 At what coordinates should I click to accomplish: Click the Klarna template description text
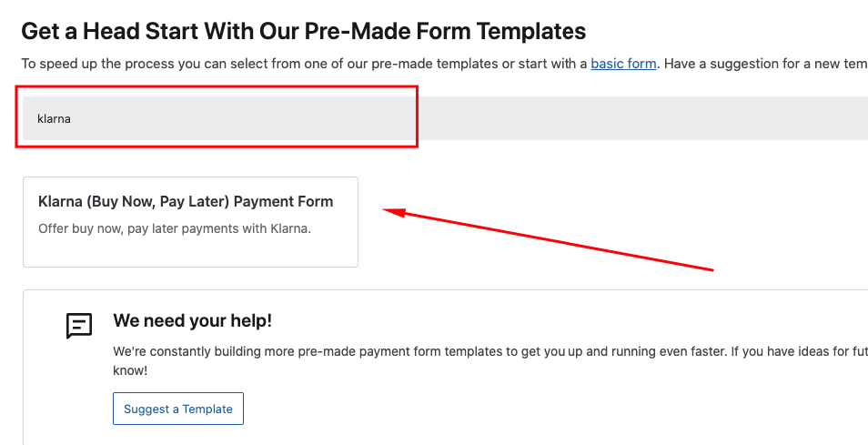coord(175,228)
